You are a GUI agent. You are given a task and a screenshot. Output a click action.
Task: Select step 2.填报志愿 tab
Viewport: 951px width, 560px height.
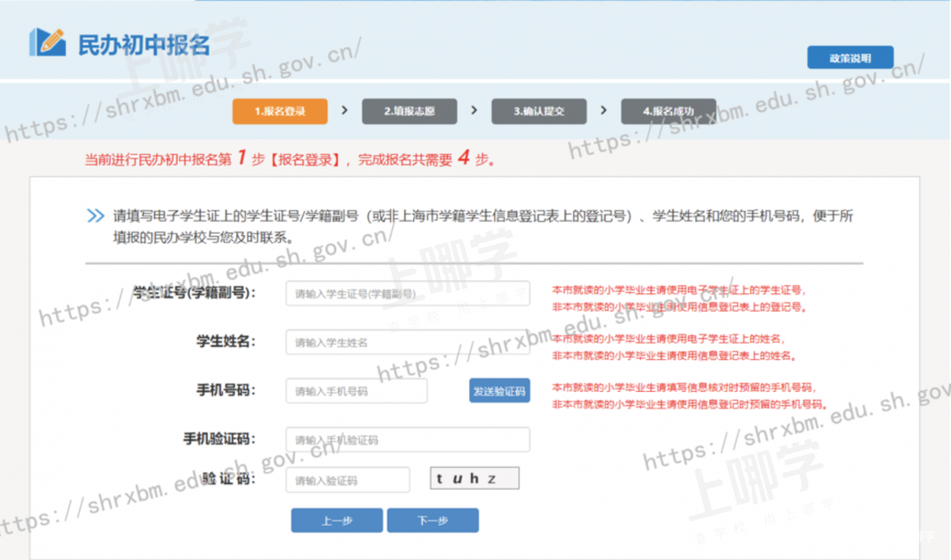coord(409,111)
